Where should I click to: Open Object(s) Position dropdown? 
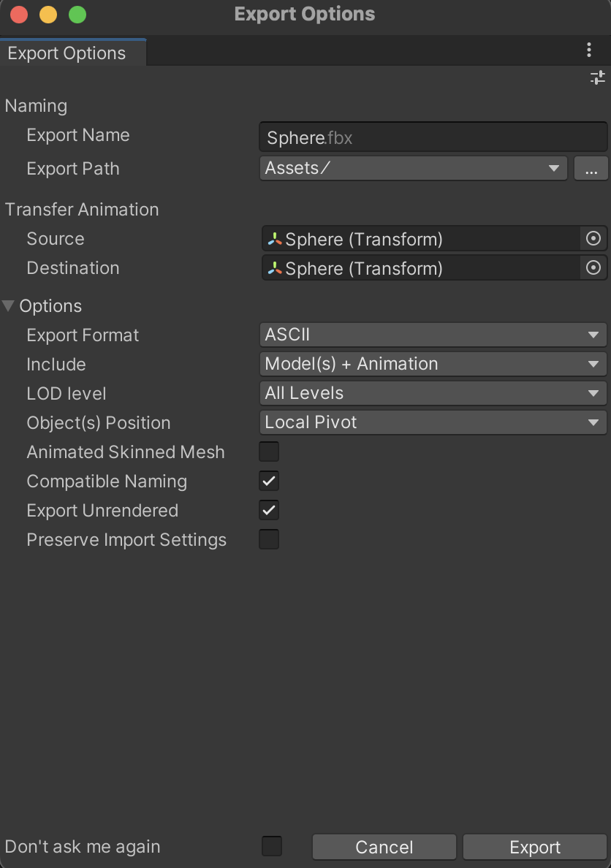[433, 422]
